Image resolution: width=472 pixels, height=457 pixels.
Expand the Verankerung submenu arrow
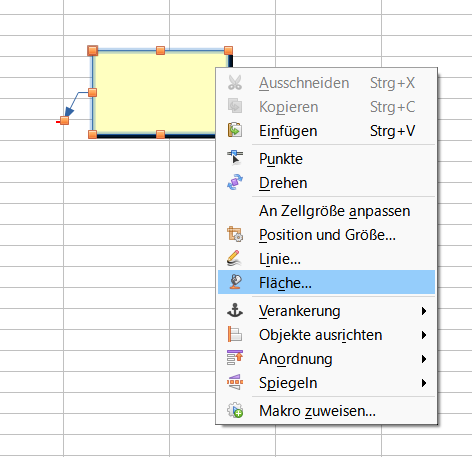[x=424, y=311]
